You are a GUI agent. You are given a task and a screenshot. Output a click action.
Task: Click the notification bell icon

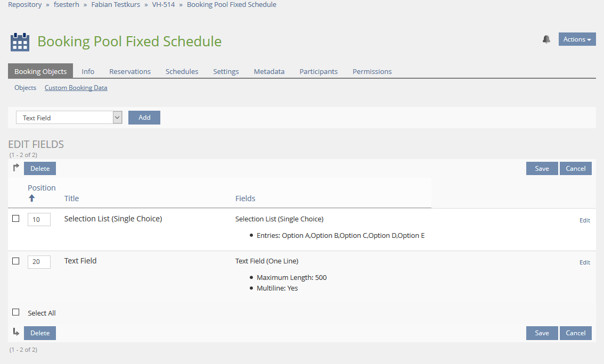pos(546,39)
